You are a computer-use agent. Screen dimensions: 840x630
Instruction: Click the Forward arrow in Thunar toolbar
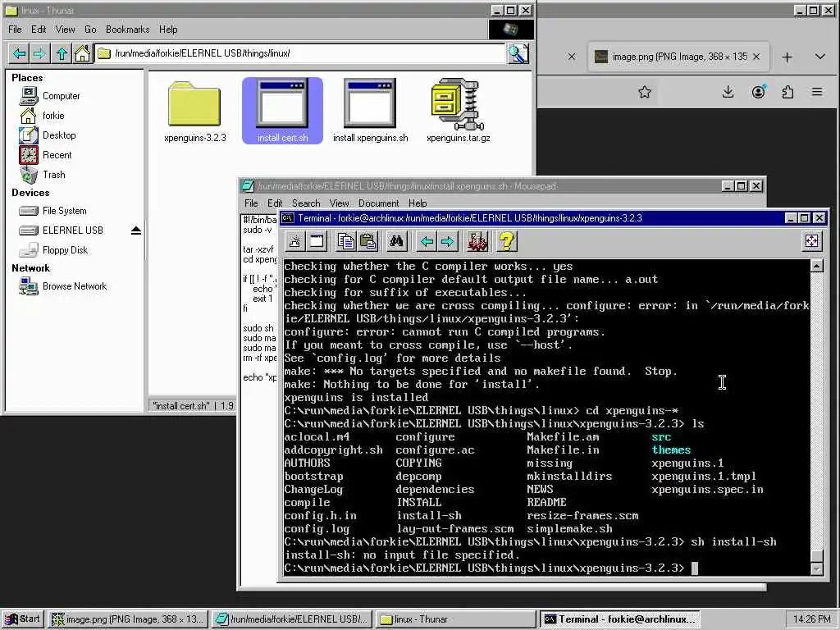(x=39, y=53)
